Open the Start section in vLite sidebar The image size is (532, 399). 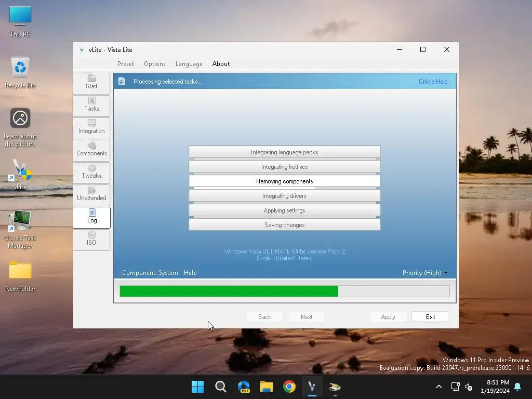coord(91,83)
